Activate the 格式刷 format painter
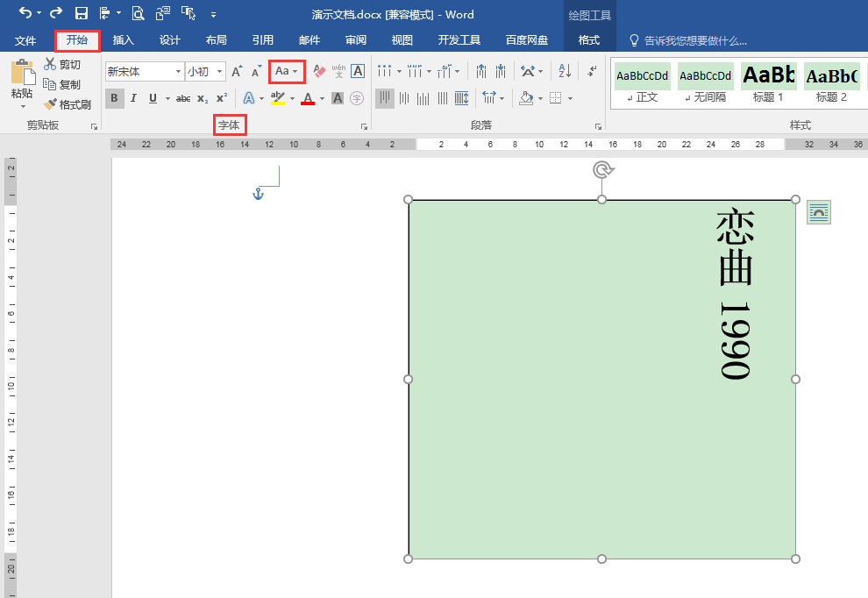Screen dimensions: 868x598 pyautogui.click(x=67, y=104)
